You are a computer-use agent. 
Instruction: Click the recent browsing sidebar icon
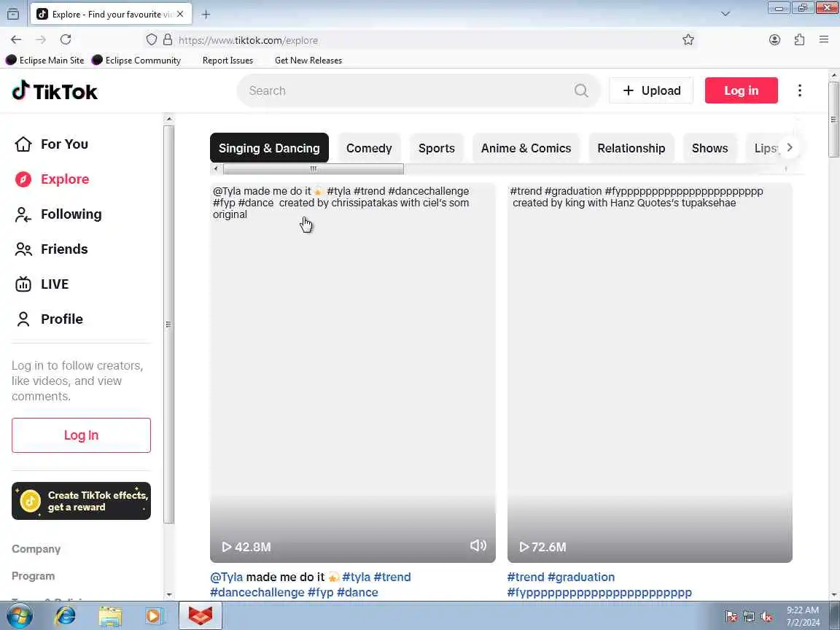click(13, 15)
